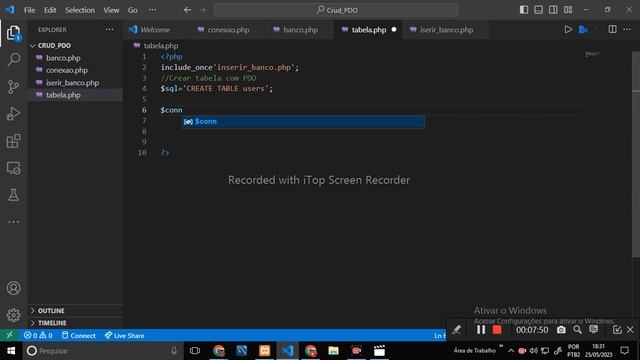Go back with the navigation arrow

(x=187, y=10)
